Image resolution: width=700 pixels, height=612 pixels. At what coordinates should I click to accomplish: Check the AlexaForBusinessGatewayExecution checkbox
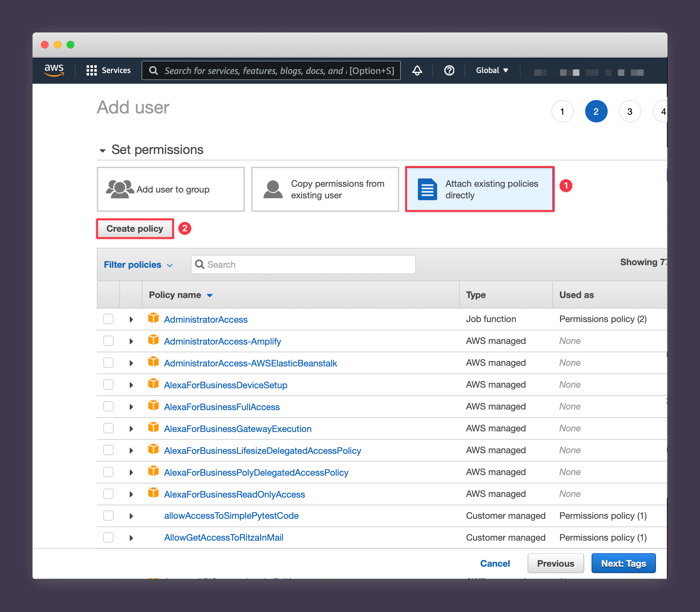tap(108, 428)
